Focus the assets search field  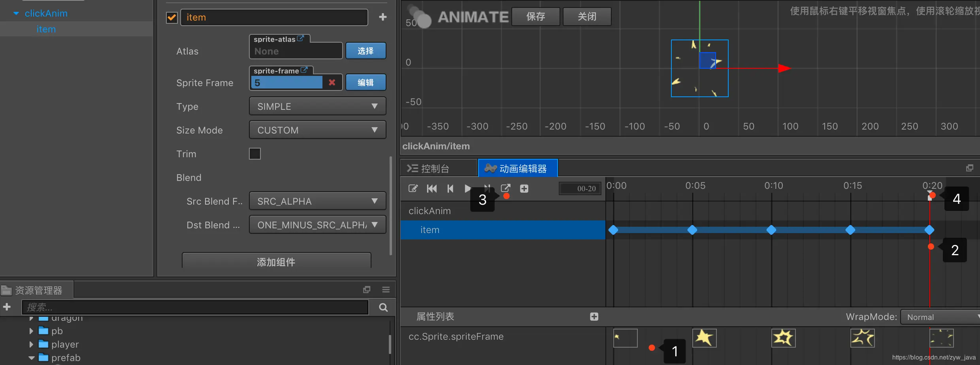(x=195, y=307)
